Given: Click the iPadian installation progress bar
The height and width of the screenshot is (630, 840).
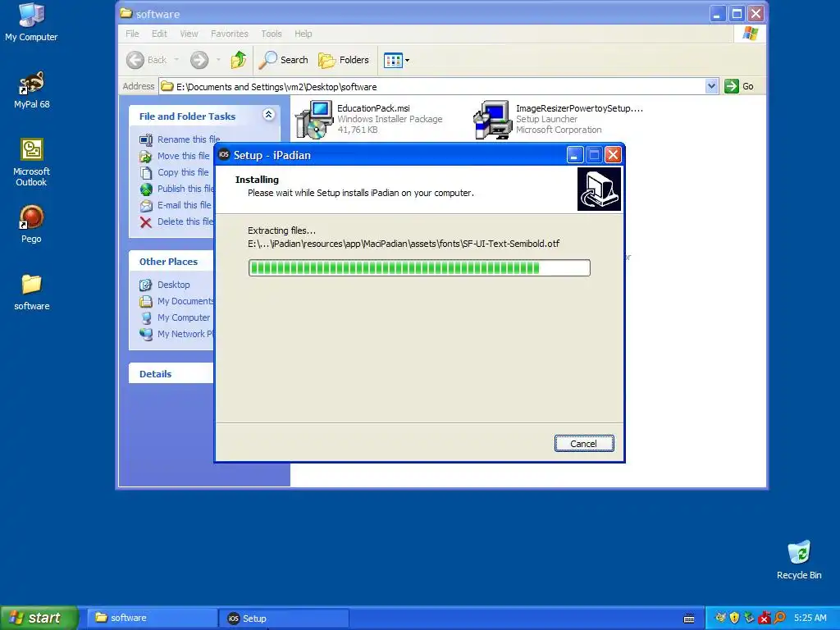Looking at the screenshot, I should pos(419,268).
